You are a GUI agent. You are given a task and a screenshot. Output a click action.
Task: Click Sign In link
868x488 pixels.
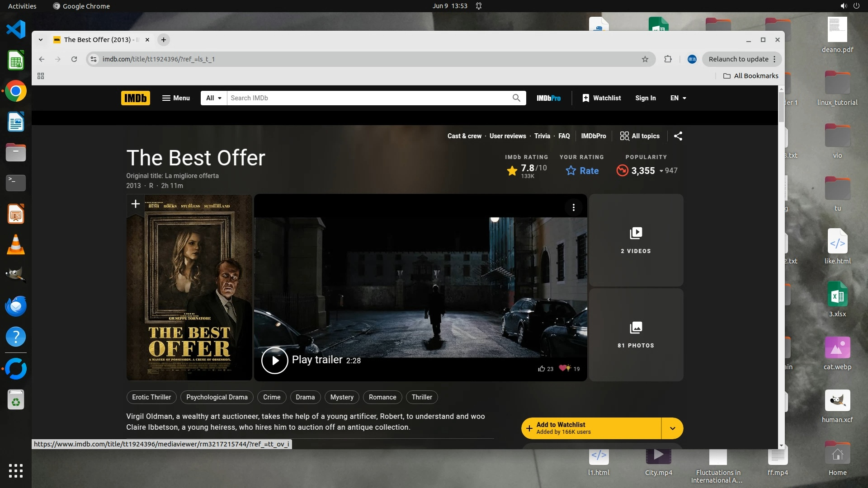645,98
